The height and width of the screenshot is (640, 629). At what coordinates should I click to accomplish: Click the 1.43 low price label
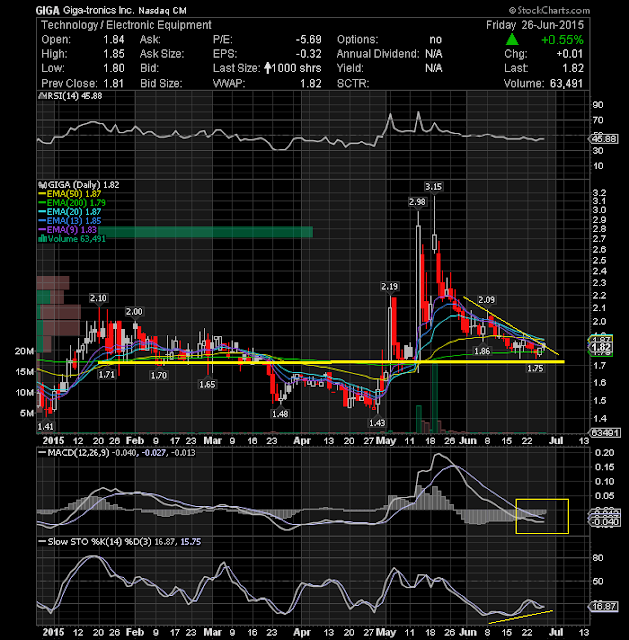[377, 423]
